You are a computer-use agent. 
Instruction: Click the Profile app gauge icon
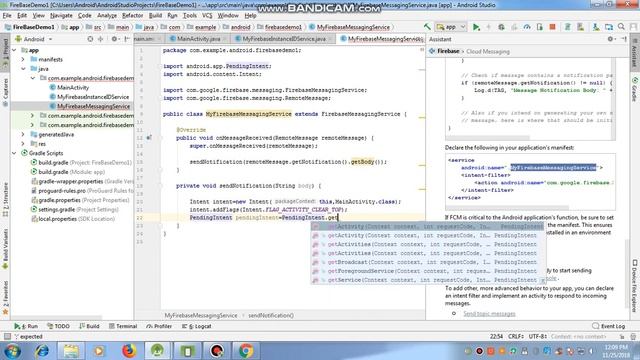click(x=527, y=27)
